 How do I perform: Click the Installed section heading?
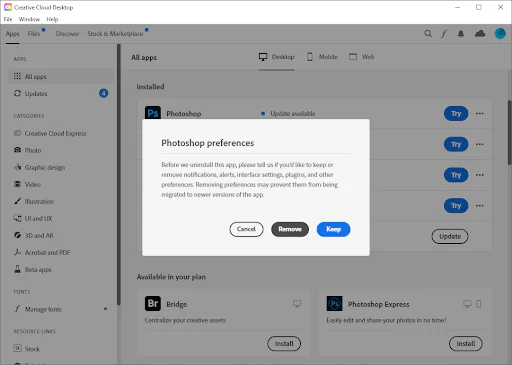tap(150, 87)
